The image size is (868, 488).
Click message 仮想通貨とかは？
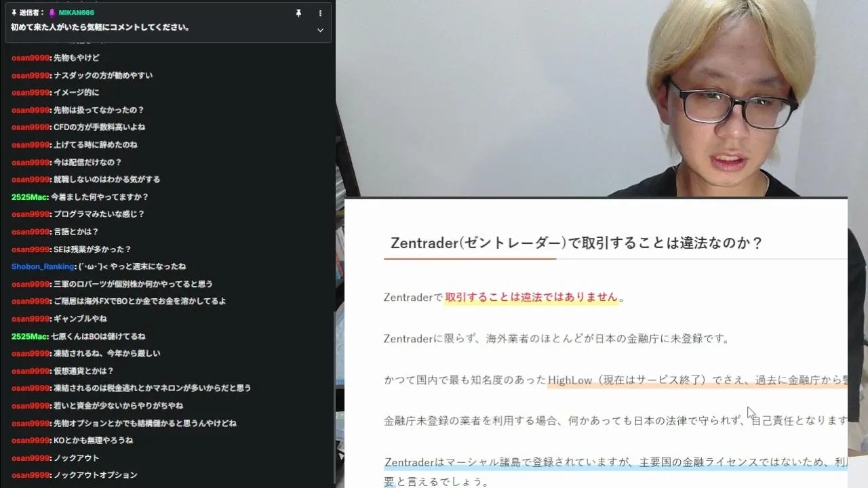[x=84, y=371]
